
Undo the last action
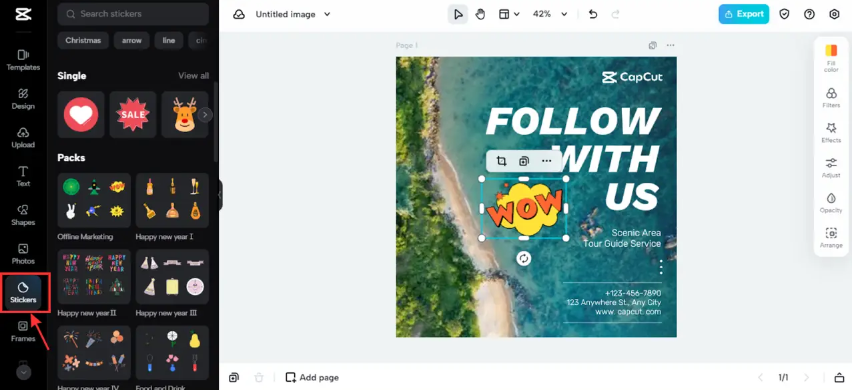pyautogui.click(x=593, y=15)
